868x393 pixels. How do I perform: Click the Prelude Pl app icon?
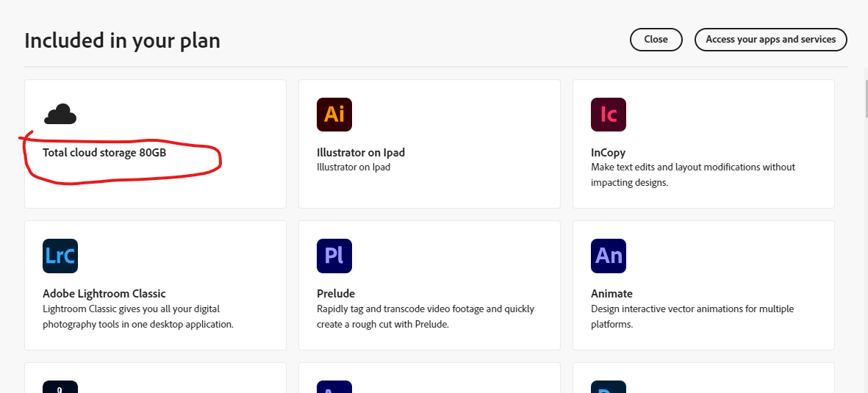point(334,256)
